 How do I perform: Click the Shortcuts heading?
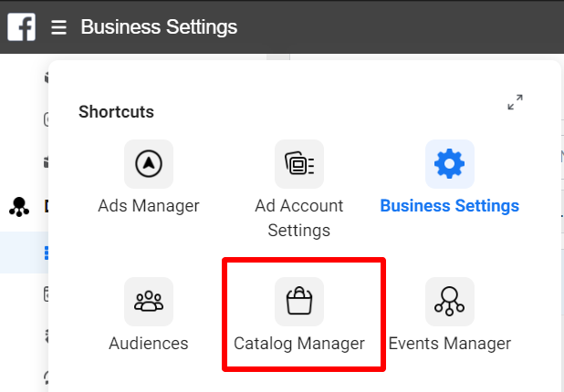pyautogui.click(x=116, y=112)
